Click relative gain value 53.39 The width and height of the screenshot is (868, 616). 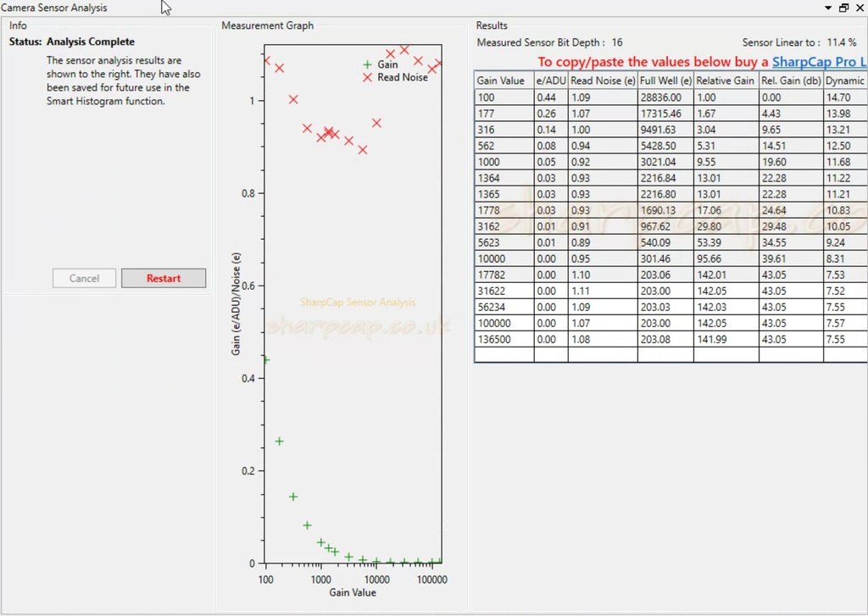coord(726,242)
